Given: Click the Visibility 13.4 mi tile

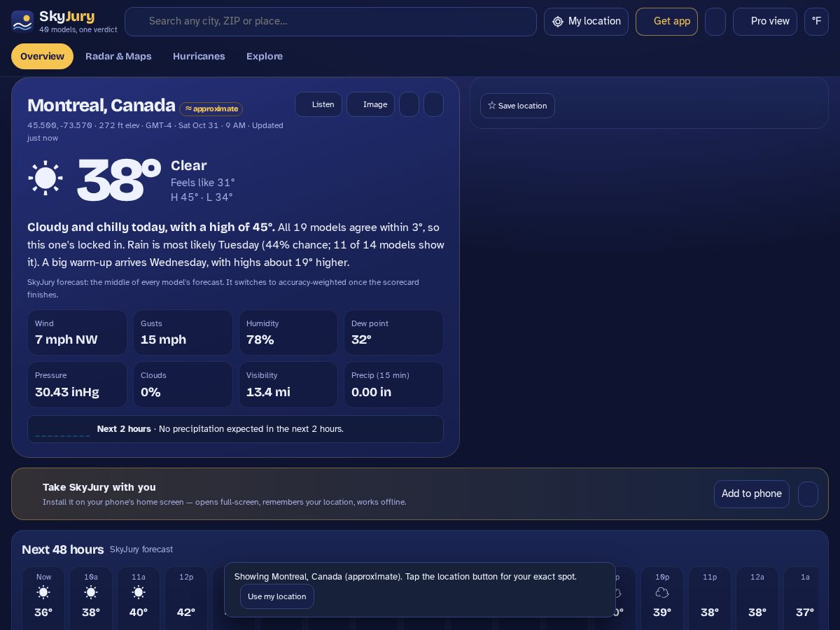Looking at the screenshot, I should tap(288, 384).
